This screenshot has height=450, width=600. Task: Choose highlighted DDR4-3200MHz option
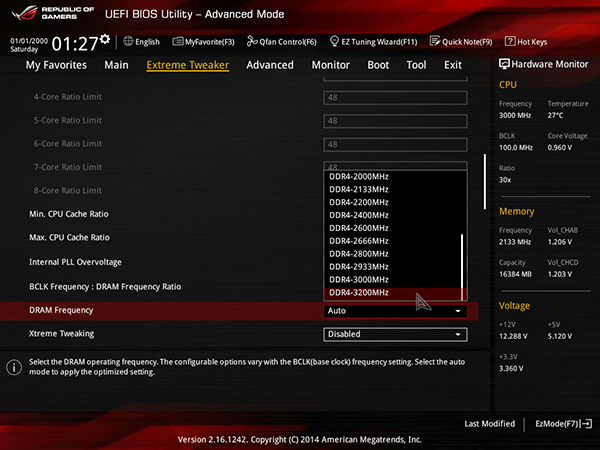coord(392,293)
